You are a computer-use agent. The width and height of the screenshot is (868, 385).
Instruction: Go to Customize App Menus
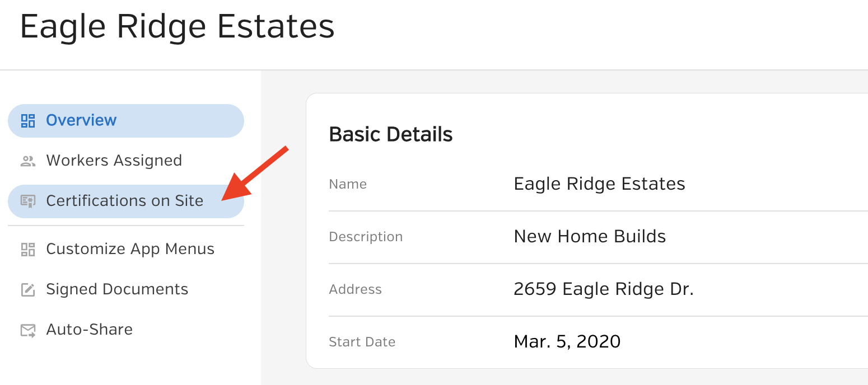click(126, 249)
